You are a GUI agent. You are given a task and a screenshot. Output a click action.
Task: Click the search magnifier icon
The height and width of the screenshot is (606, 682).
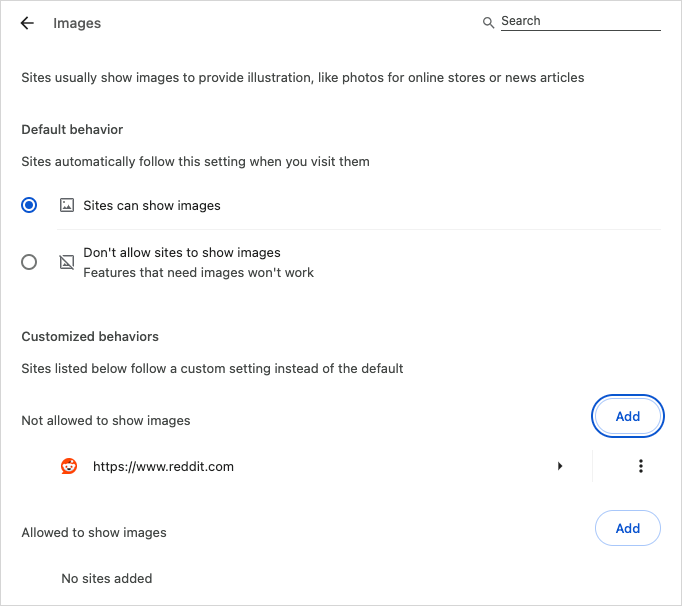pos(488,22)
